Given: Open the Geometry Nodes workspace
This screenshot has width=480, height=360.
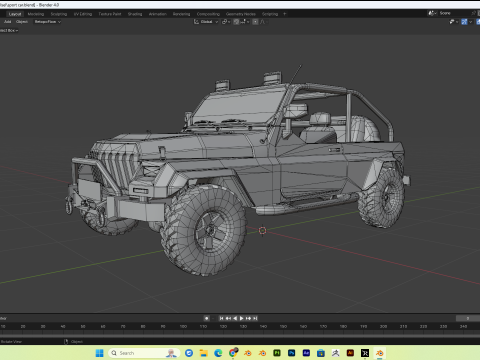Looking at the screenshot, I should [x=241, y=14].
